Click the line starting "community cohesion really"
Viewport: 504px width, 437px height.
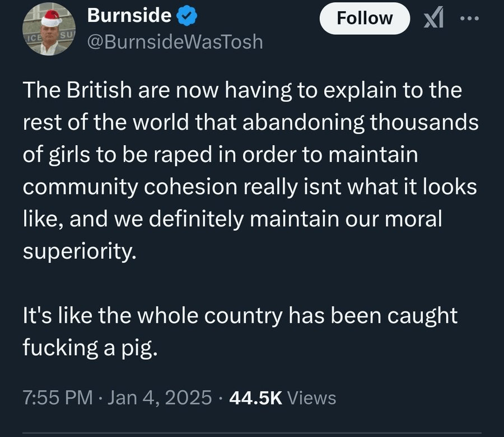250,187
